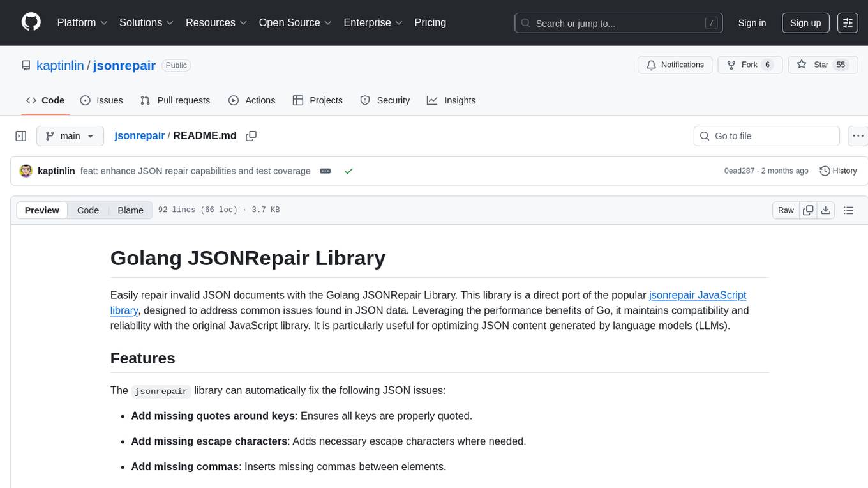Open the GitHub homepage logo
The height and width of the screenshot is (488, 868).
pyautogui.click(x=31, y=22)
